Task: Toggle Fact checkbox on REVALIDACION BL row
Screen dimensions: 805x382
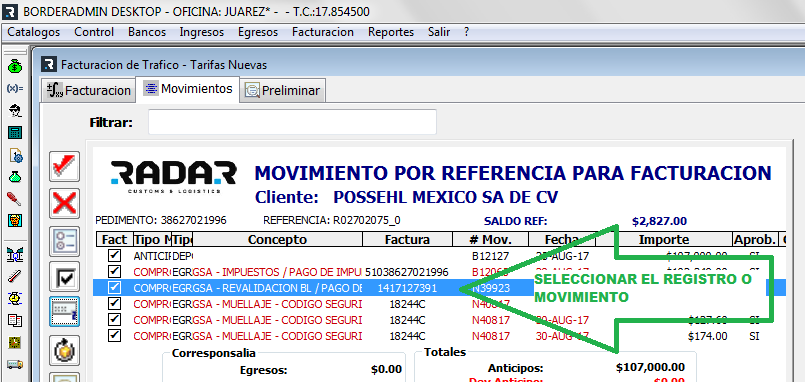Action: [x=114, y=288]
